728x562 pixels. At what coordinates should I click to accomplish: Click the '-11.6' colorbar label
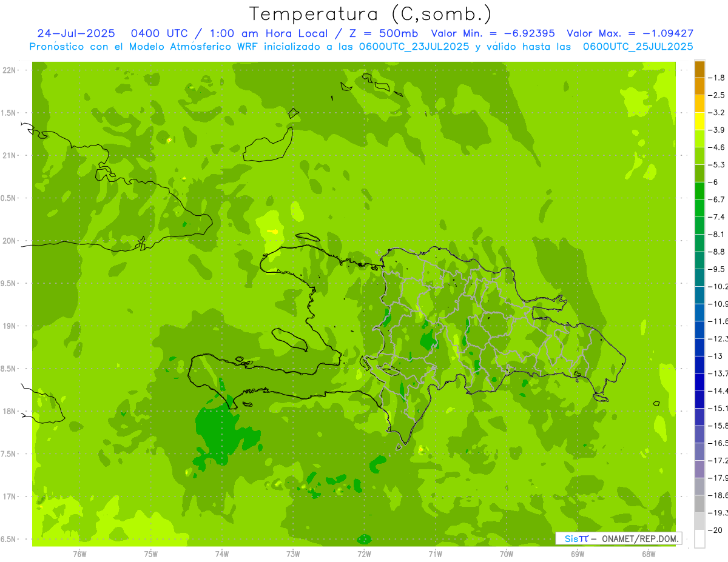[718, 321]
